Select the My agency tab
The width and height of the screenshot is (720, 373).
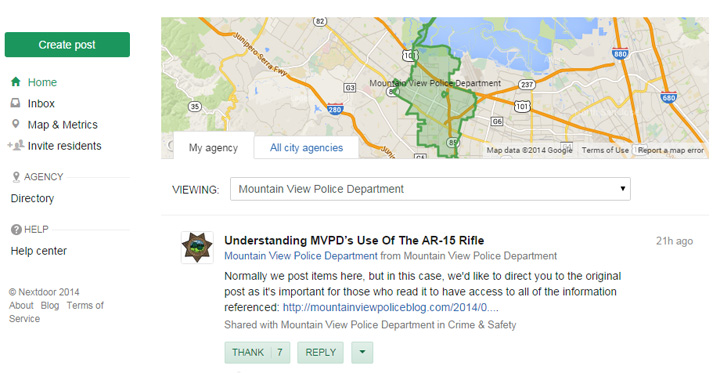pos(214,147)
